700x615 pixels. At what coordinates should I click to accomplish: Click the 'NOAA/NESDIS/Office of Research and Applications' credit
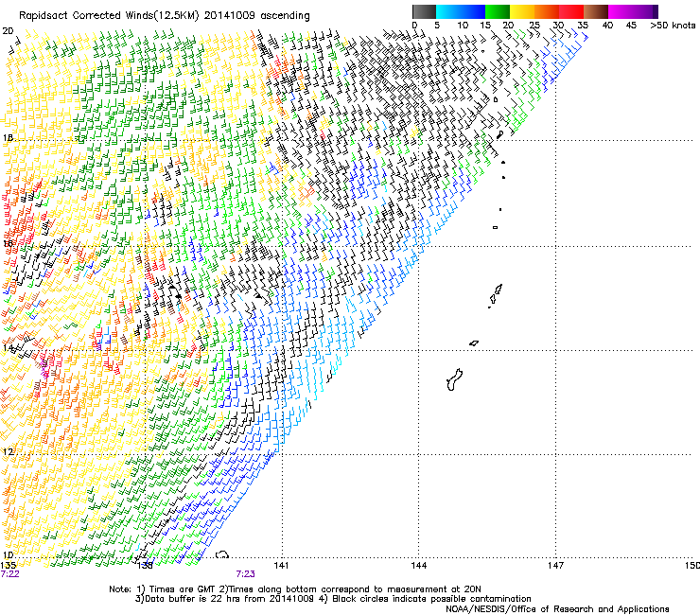coord(557,609)
